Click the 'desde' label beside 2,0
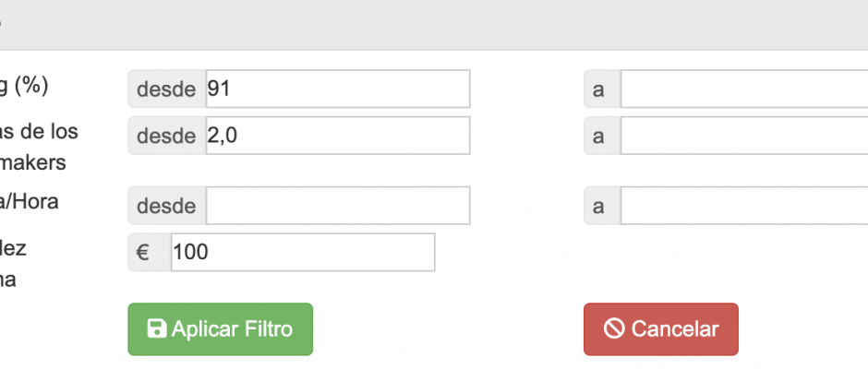868x369 pixels. click(166, 136)
